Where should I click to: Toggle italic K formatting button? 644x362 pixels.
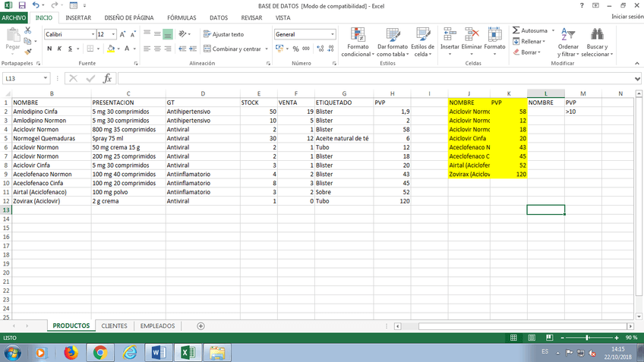(x=59, y=49)
